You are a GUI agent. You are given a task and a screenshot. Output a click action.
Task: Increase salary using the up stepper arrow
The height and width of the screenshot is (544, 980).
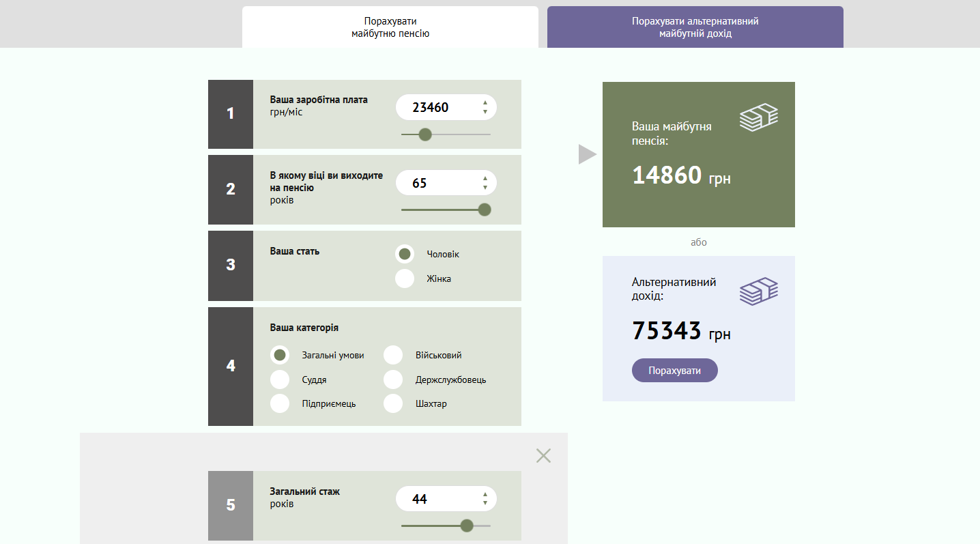485,102
